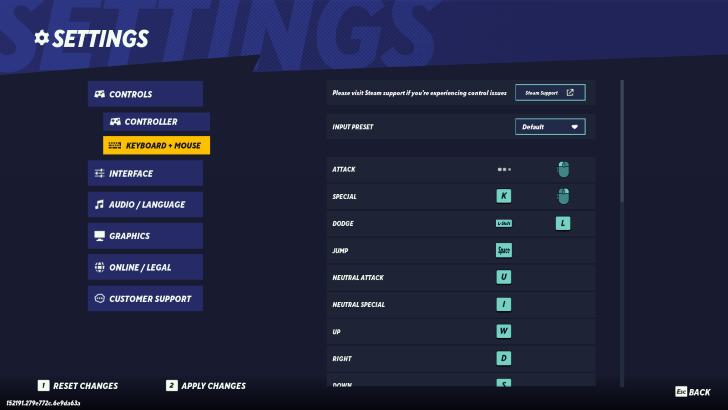Click the chat bubble icon beside Customer Support

[x=99, y=299]
